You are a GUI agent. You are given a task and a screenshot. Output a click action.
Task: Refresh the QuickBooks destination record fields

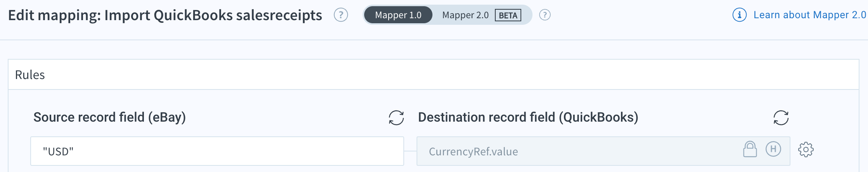coord(781,118)
